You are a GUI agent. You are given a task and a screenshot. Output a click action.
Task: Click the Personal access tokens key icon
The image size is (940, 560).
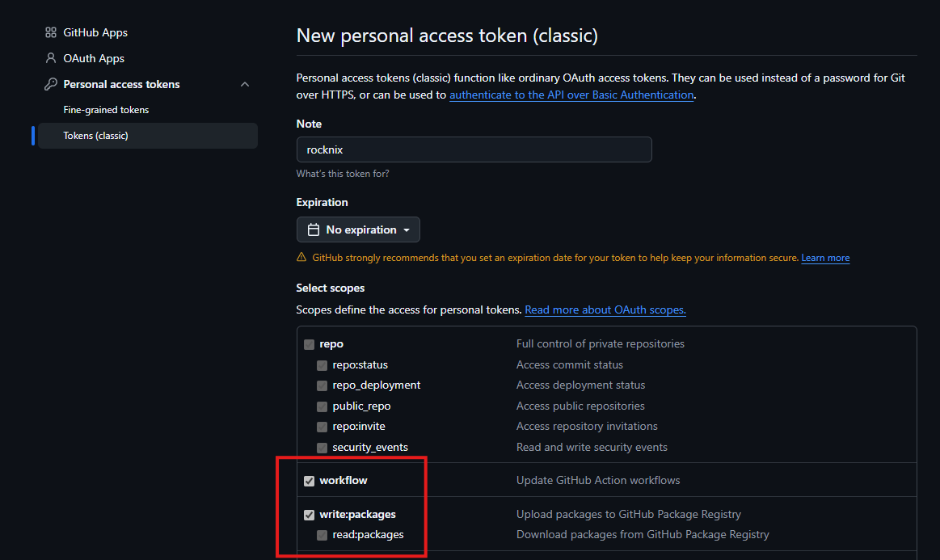tap(50, 84)
